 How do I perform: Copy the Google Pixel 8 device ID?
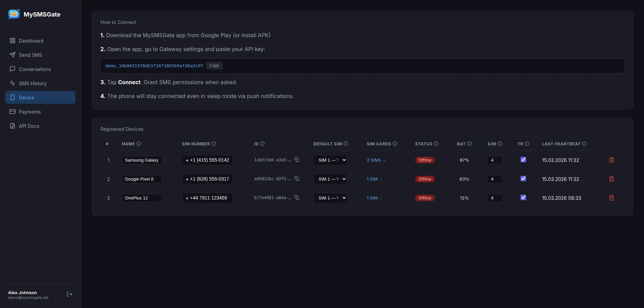297,179
